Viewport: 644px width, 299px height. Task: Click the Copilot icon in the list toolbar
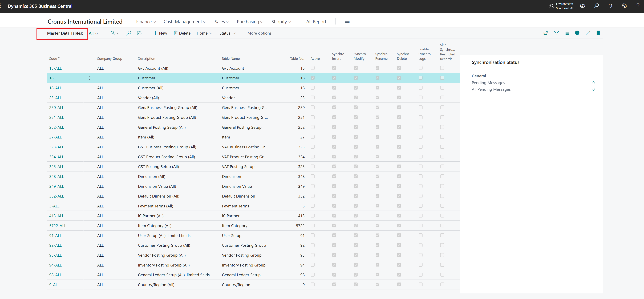pyautogui.click(x=113, y=33)
